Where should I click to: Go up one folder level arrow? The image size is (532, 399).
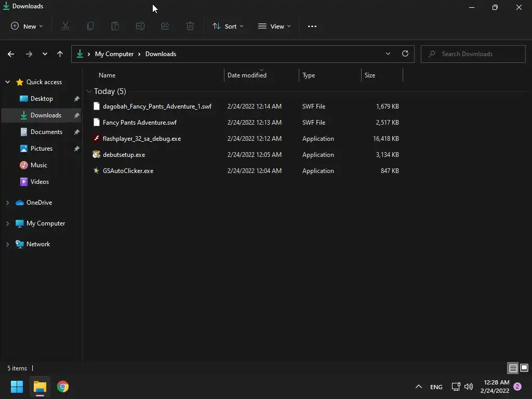click(60, 54)
